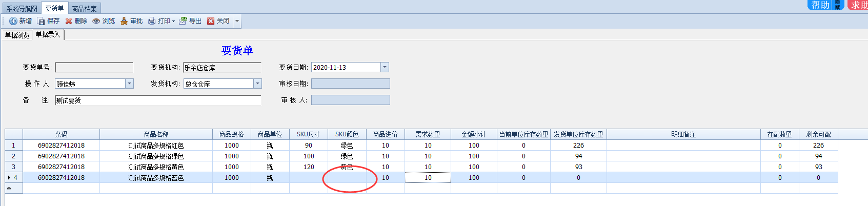Select row header number 2
This screenshot has width=868, height=206.
(x=14, y=156)
